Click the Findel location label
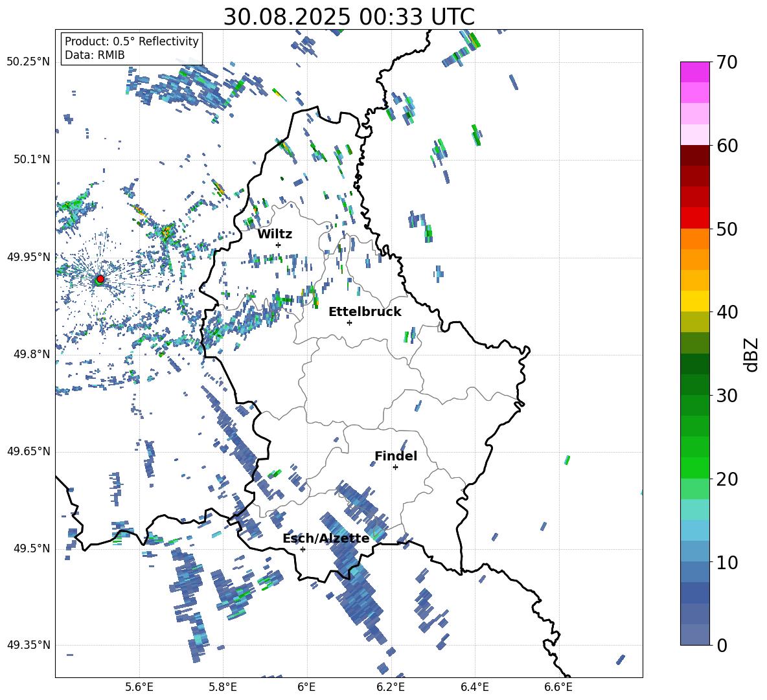 (x=396, y=456)
